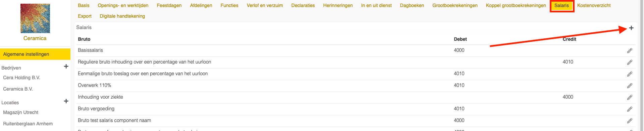
Task: Edit the Basissalaris row with pencil icon
Action: point(630,51)
